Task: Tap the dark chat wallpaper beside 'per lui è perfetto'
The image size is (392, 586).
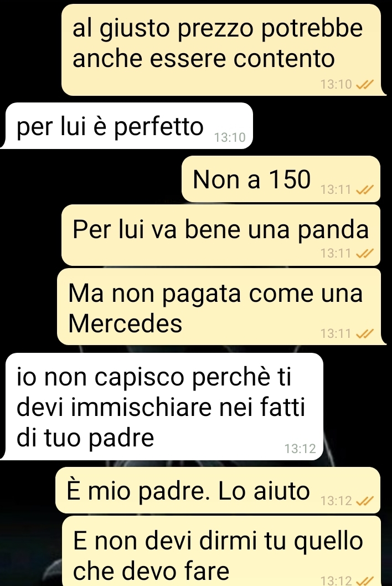Action: (321, 126)
